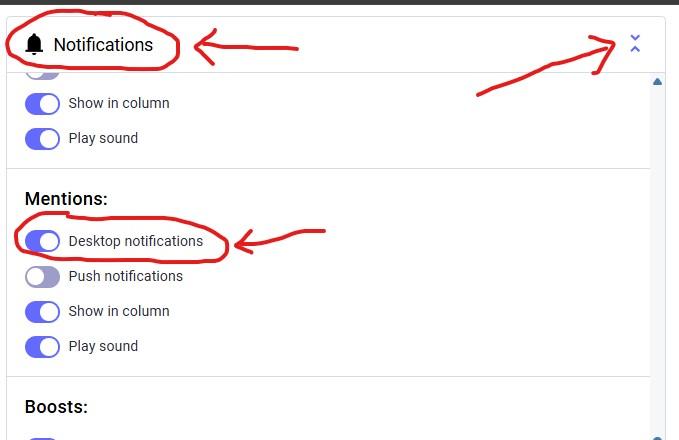Viewport: 679px width, 440px height.
Task: Turn off Play sound above Mentions section
Action: point(42,138)
